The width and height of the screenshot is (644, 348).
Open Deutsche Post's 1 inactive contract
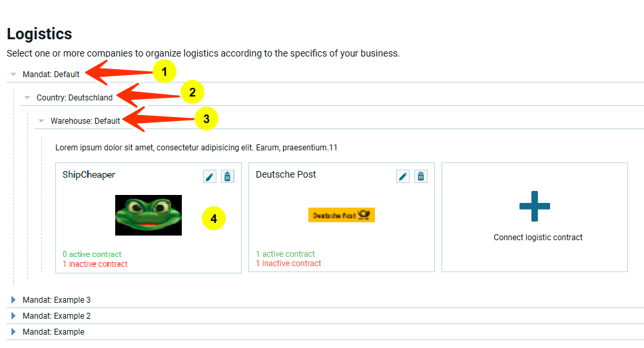click(288, 263)
